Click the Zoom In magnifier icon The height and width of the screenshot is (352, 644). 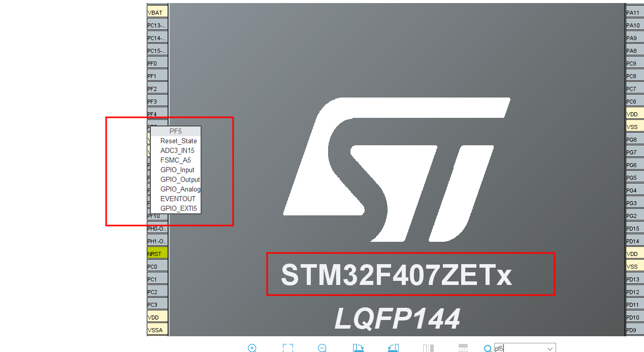(x=252, y=348)
